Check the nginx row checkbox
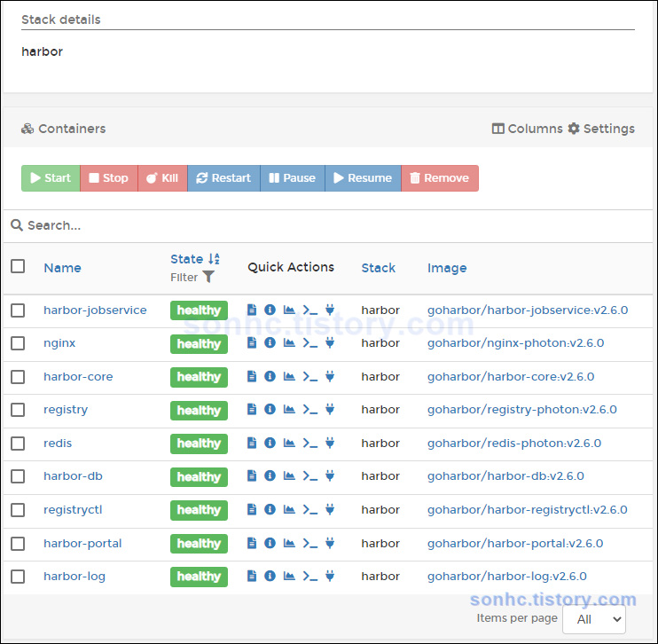658x644 pixels. coord(18,343)
